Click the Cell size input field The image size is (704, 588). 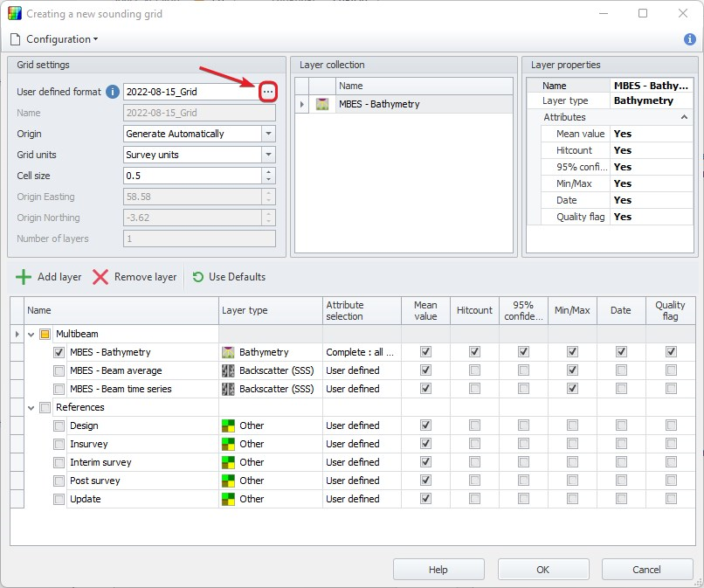coord(192,176)
